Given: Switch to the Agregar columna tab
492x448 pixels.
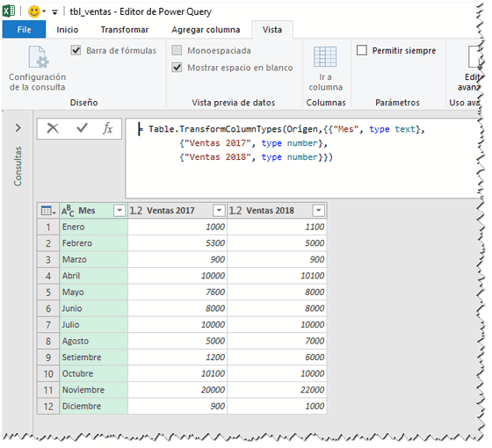Looking at the screenshot, I should tap(206, 30).
